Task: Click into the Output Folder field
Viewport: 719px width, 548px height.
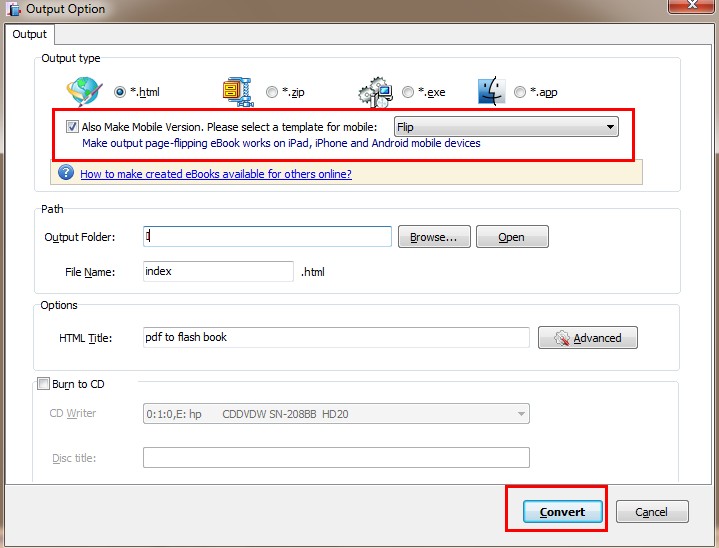Action: coord(267,236)
